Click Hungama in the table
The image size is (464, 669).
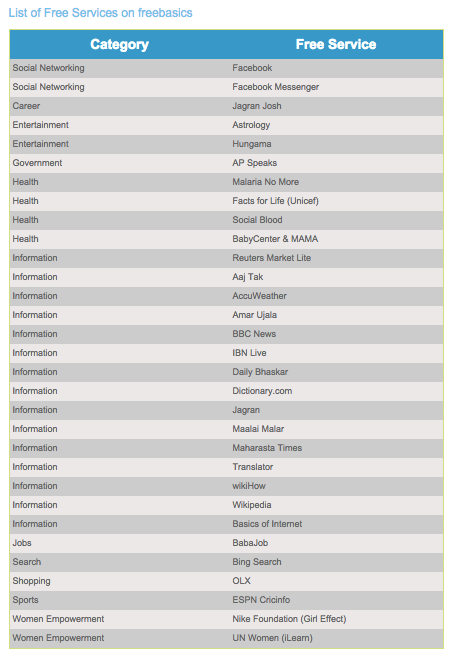click(x=252, y=144)
